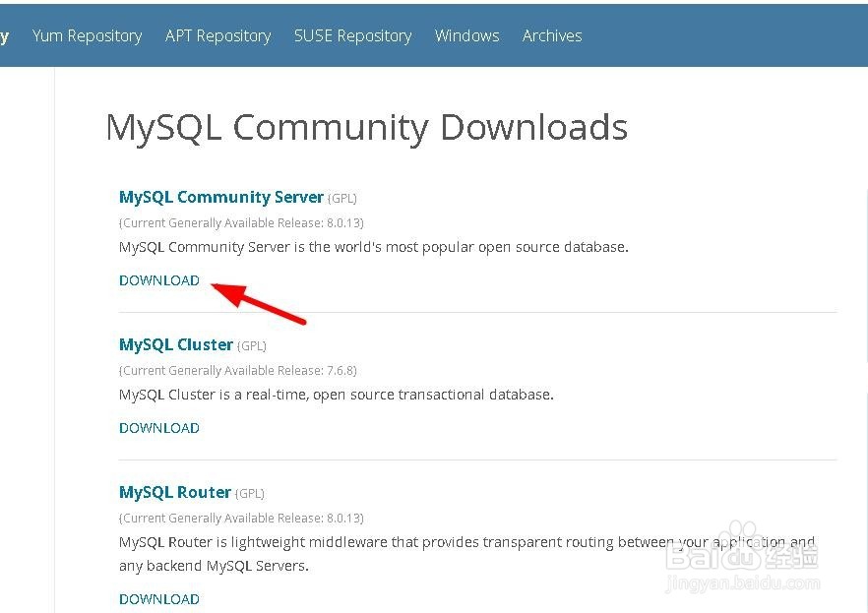Click Community Server release 8.0.13 text
The image size is (868, 613).
click(241, 223)
